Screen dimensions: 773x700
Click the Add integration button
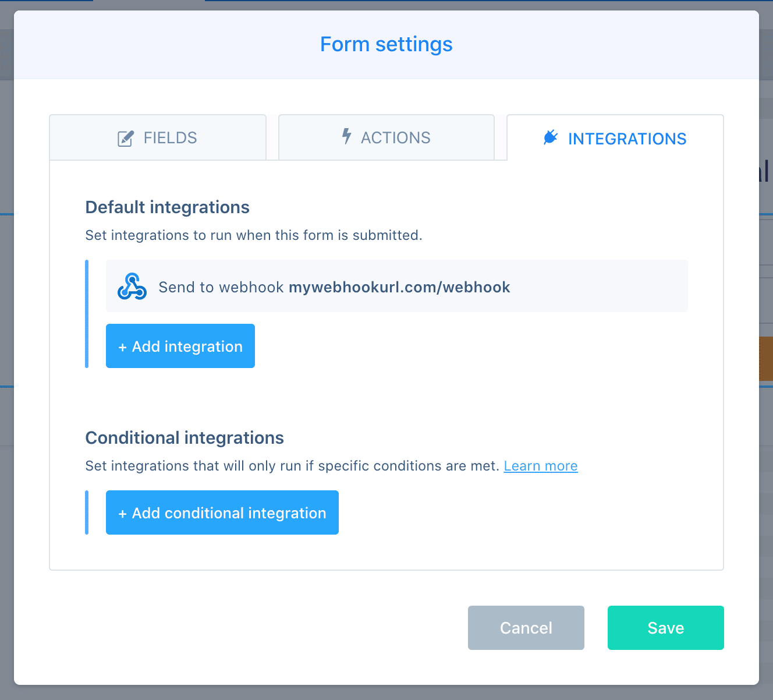pos(180,346)
